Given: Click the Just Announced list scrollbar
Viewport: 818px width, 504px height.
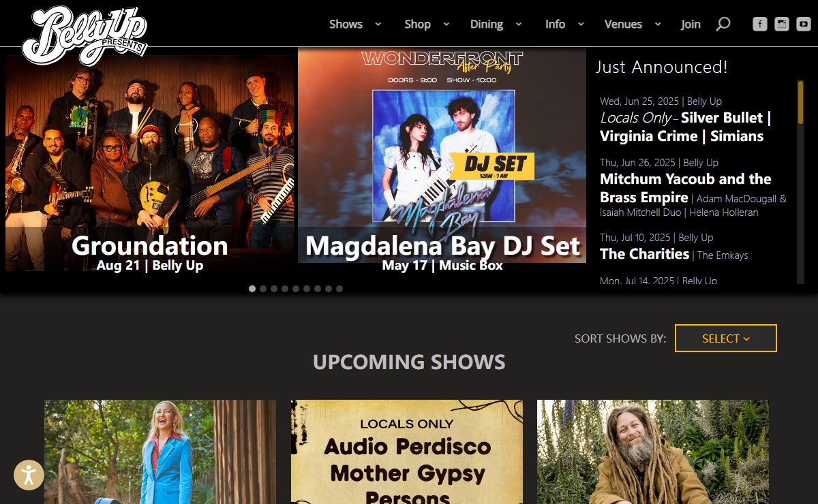Looking at the screenshot, I should pos(801,102).
